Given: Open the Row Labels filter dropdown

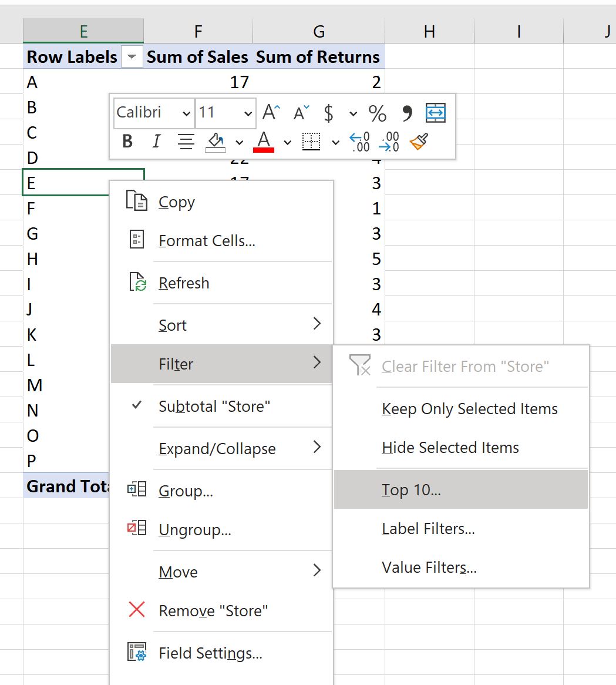Looking at the screenshot, I should click(132, 57).
